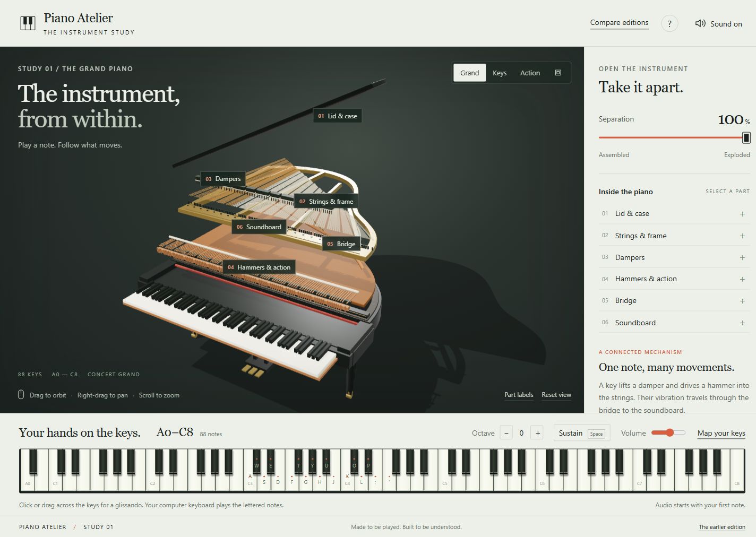The width and height of the screenshot is (756, 537).
Task: Switch to the Grand view tab
Action: 469,73
